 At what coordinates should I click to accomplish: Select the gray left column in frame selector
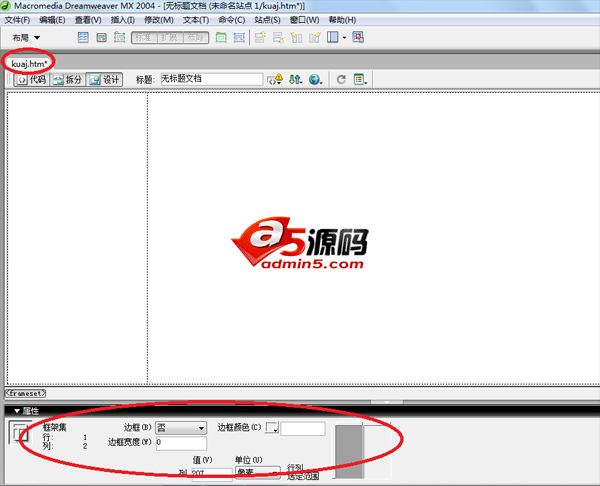(x=348, y=452)
